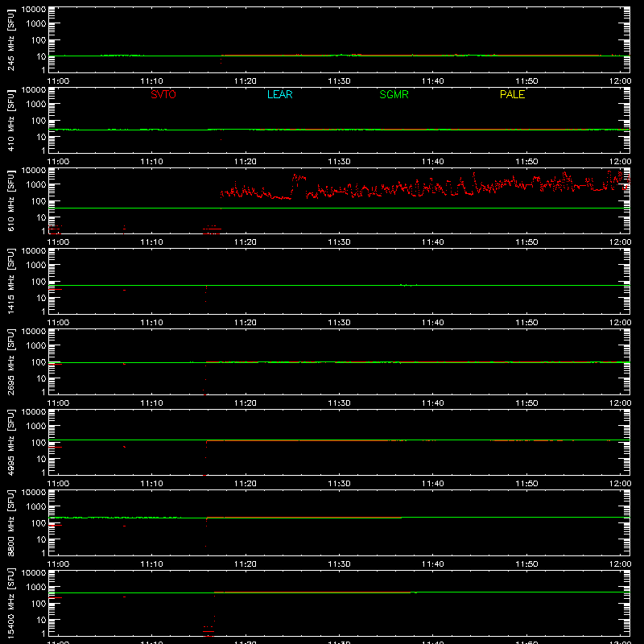Click 11:10 tick label under 245 MHz plot
The height and width of the screenshot is (644, 644).
[x=151, y=81]
